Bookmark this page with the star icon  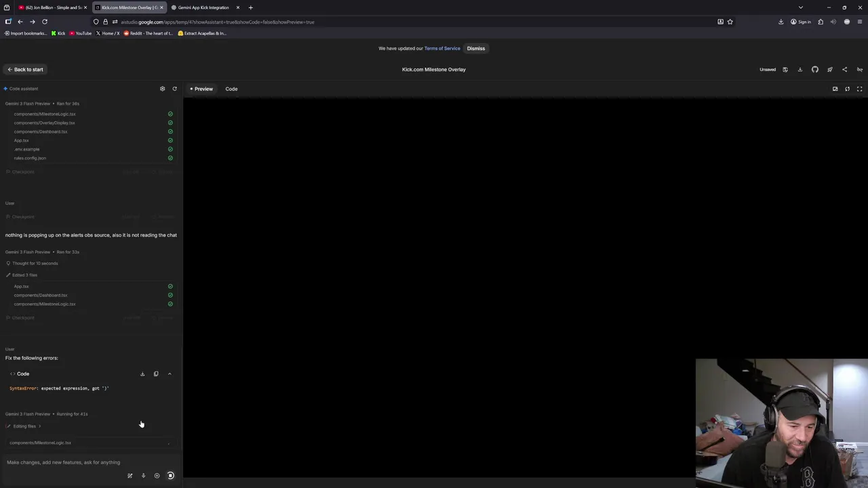pos(730,22)
